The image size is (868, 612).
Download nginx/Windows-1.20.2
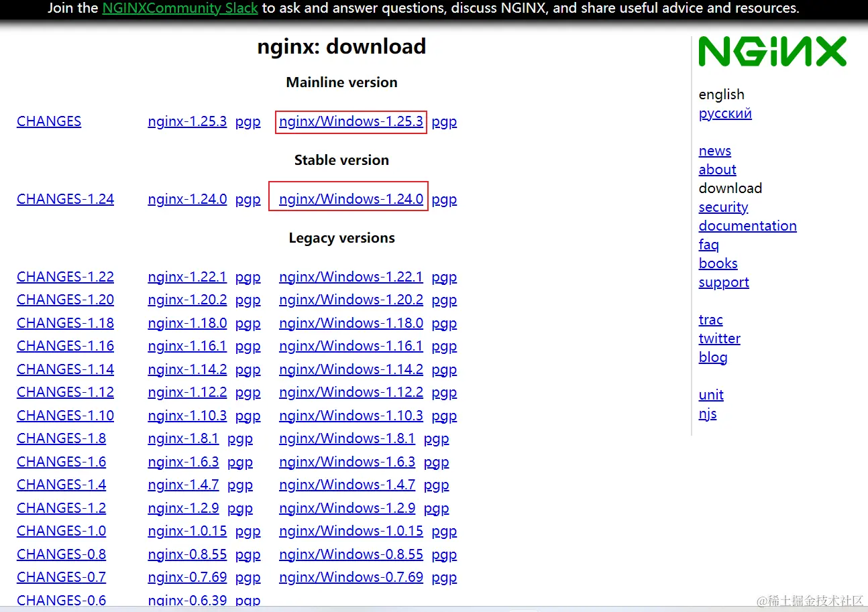(351, 300)
